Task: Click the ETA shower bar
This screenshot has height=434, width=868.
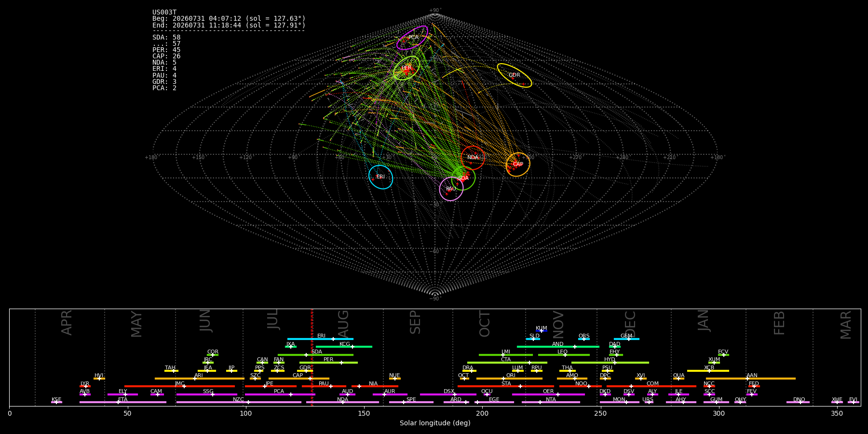Action: click(x=123, y=402)
